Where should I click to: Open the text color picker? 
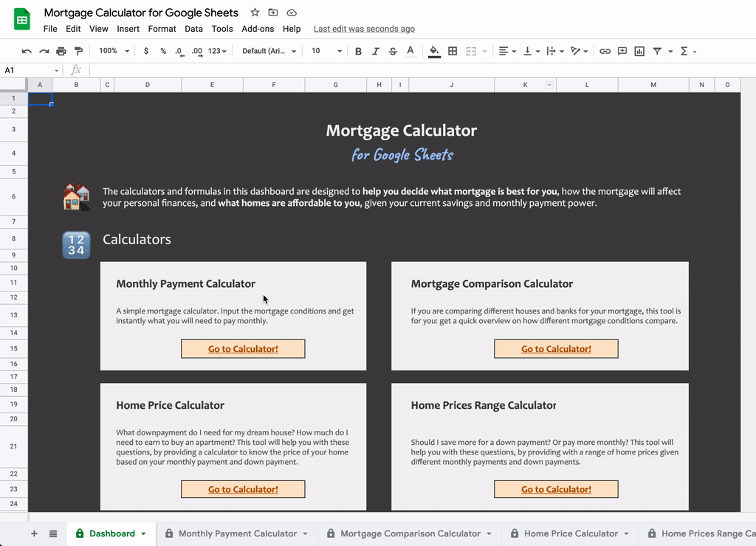pos(410,51)
